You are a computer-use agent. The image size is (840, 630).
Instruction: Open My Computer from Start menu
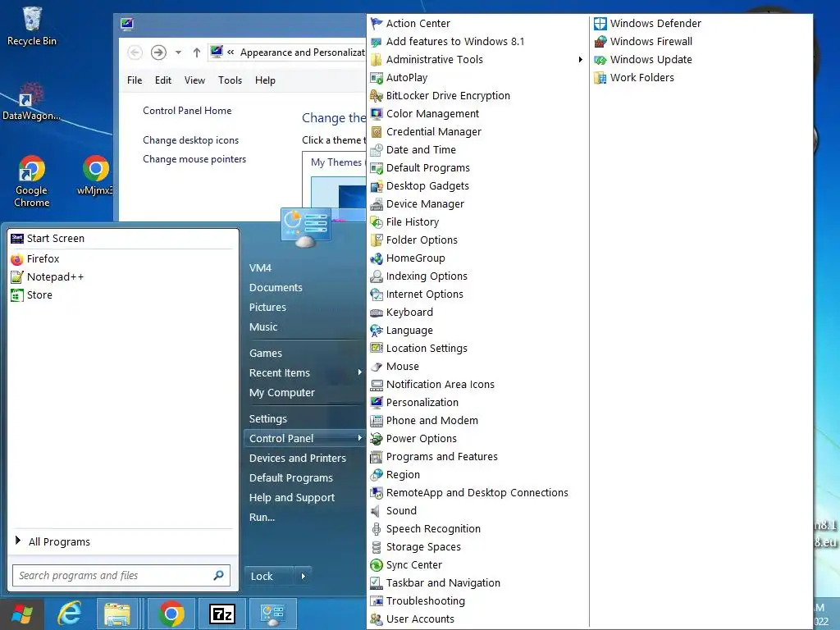282,393
